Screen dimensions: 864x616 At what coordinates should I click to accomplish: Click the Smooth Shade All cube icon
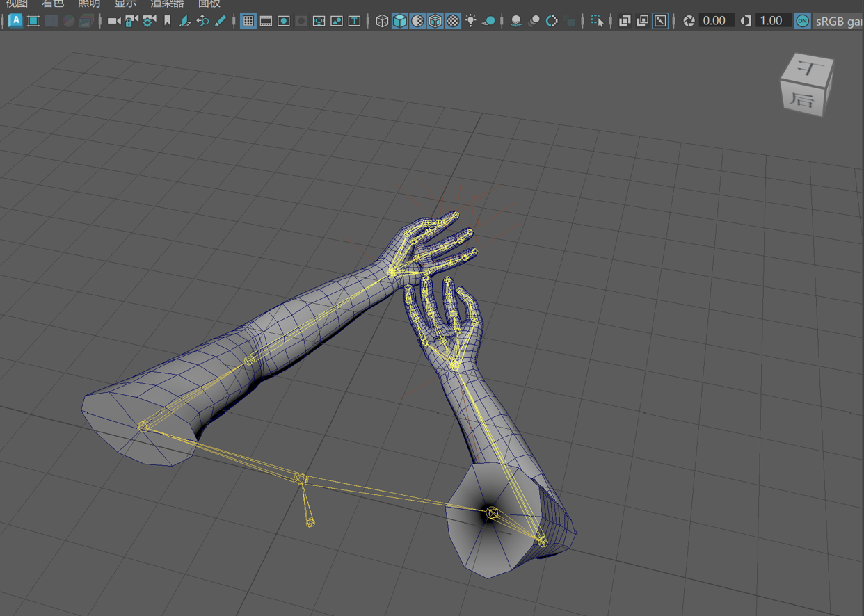pyautogui.click(x=400, y=21)
